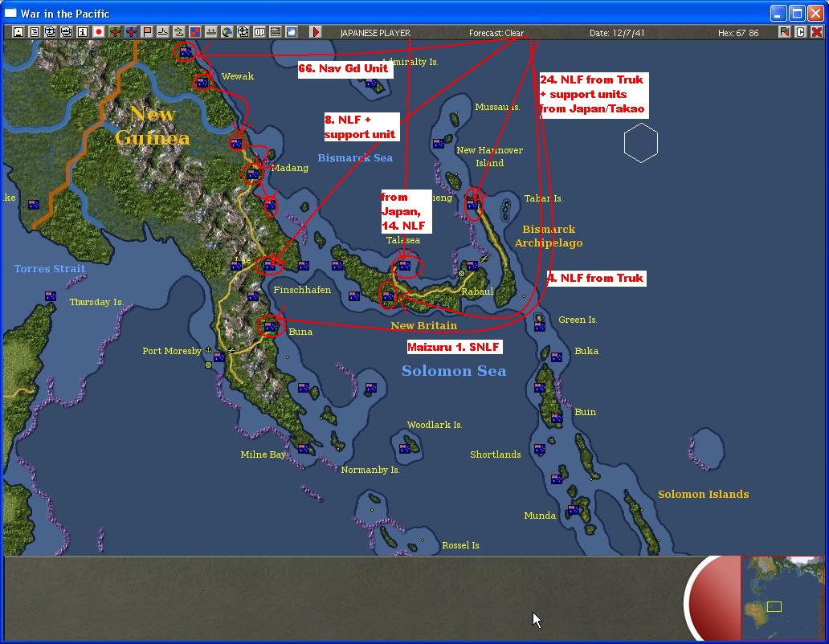Click the world minimap in bottom corner

click(782, 598)
